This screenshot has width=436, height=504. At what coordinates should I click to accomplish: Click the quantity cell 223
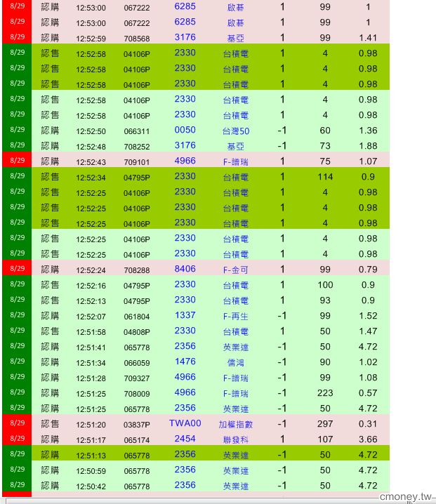325,393
